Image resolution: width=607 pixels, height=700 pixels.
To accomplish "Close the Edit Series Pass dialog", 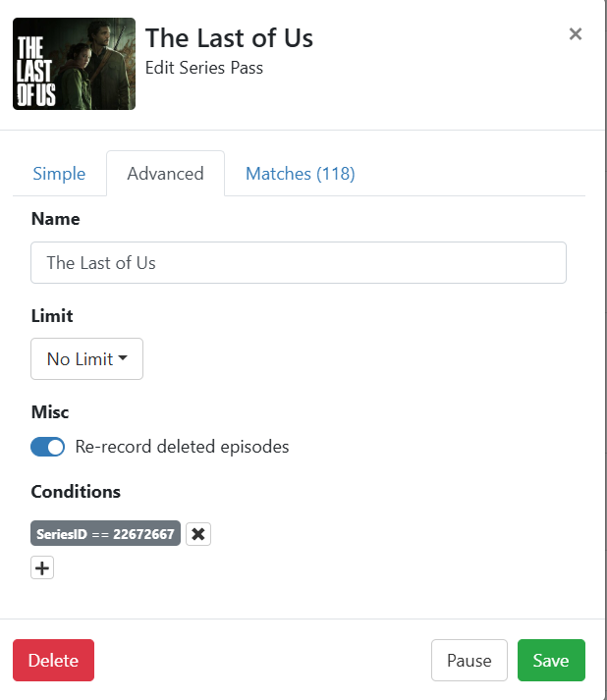I will (x=576, y=34).
